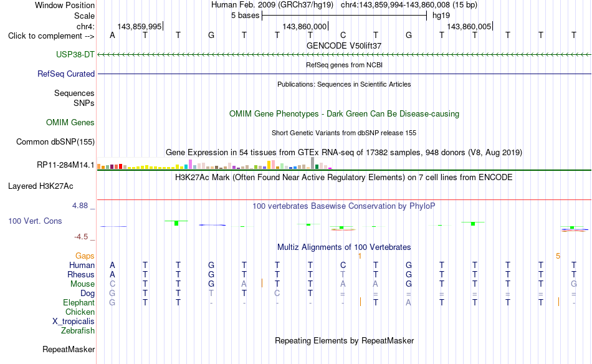Click the Layered H3K27Ac track label
The image size is (592, 364).
(x=41, y=186)
